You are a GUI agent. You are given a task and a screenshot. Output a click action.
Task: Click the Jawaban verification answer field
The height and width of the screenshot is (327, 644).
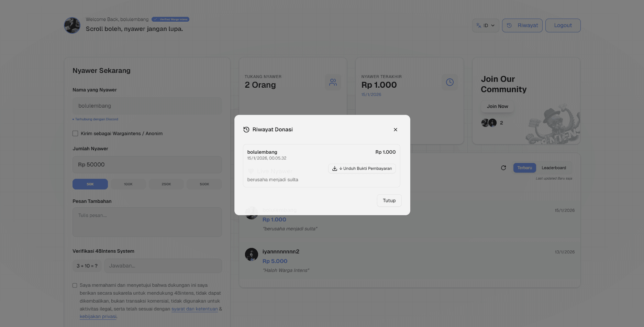[x=163, y=266]
